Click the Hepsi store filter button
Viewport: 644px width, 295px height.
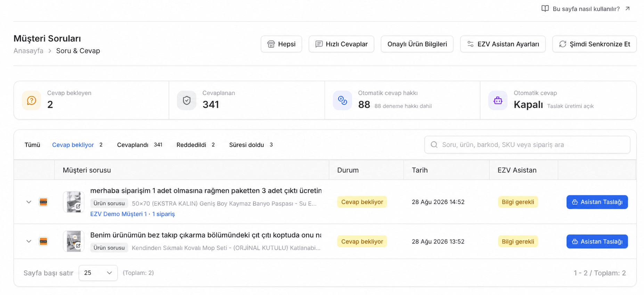click(282, 44)
